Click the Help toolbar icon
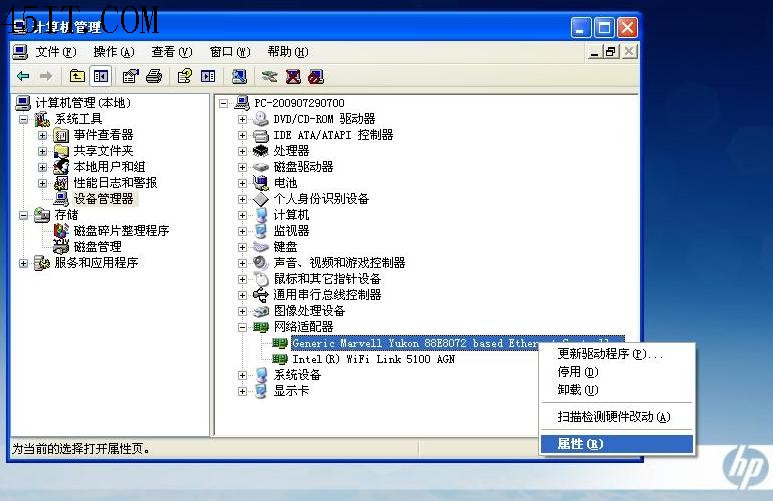This screenshot has height=501, width=773. [x=184, y=76]
